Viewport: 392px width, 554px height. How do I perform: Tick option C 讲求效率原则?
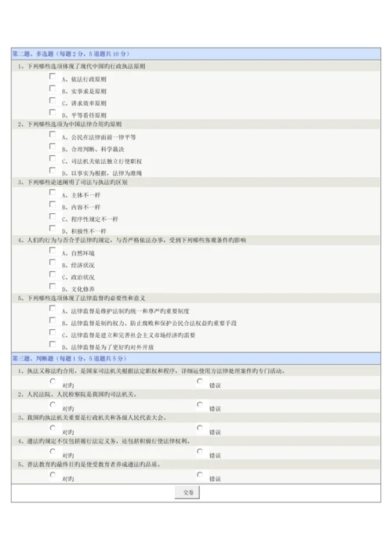pyautogui.click(x=53, y=100)
